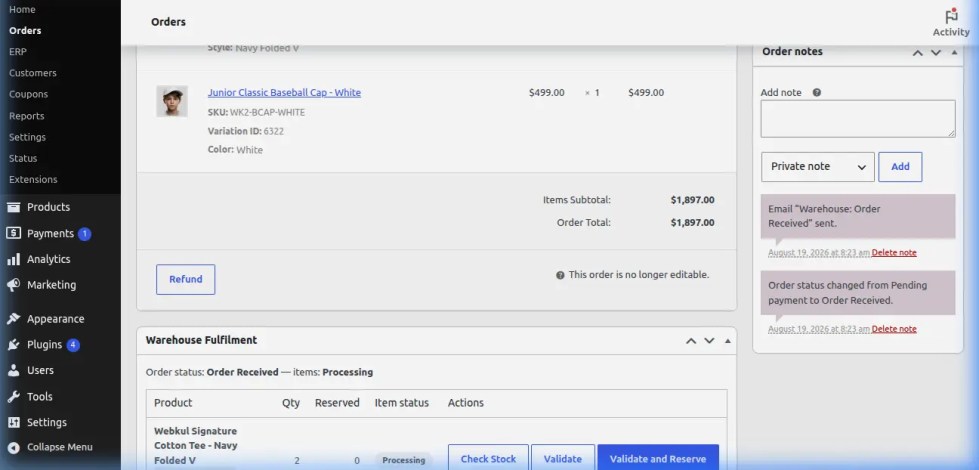Go to Customers submenu item
This screenshot has width=979, height=470.
tap(32, 73)
